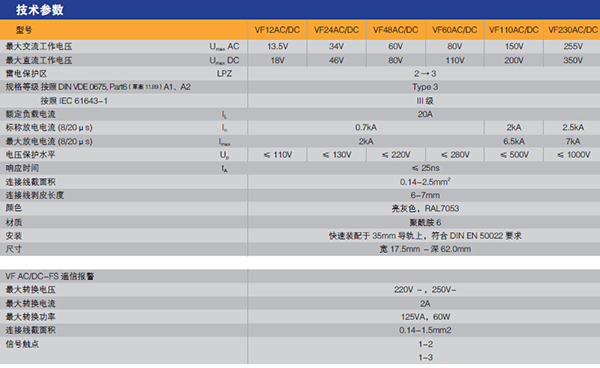Select the Type 3 specification cell
The height and width of the screenshot is (368, 600).
click(x=424, y=87)
